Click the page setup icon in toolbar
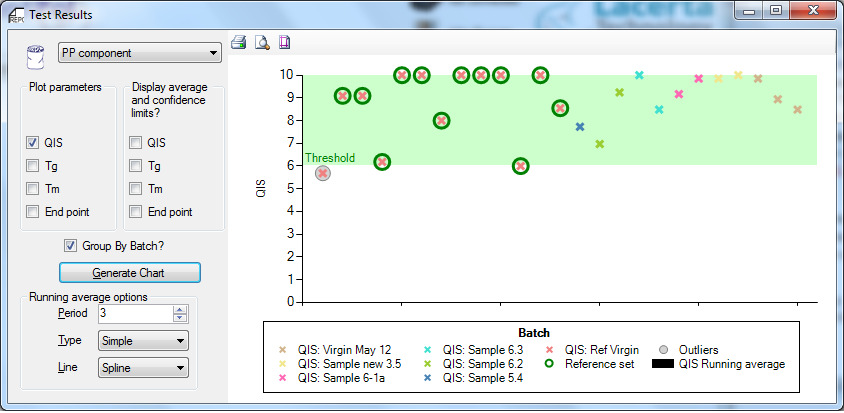 tap(284, 42)
